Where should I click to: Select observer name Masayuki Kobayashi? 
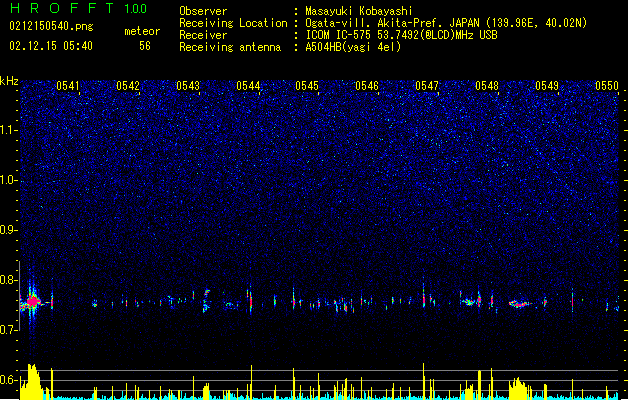(x=359, y=11)
